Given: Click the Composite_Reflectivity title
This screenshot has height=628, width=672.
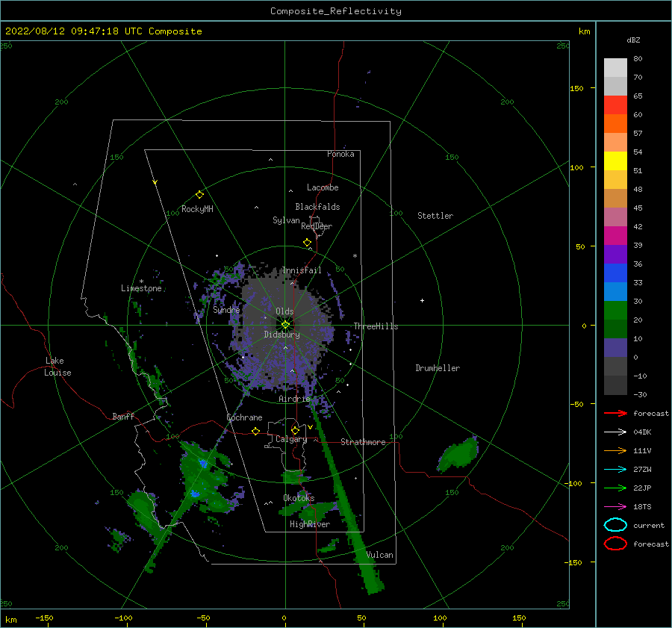Looking at the screenshot, I should point(336,11).
